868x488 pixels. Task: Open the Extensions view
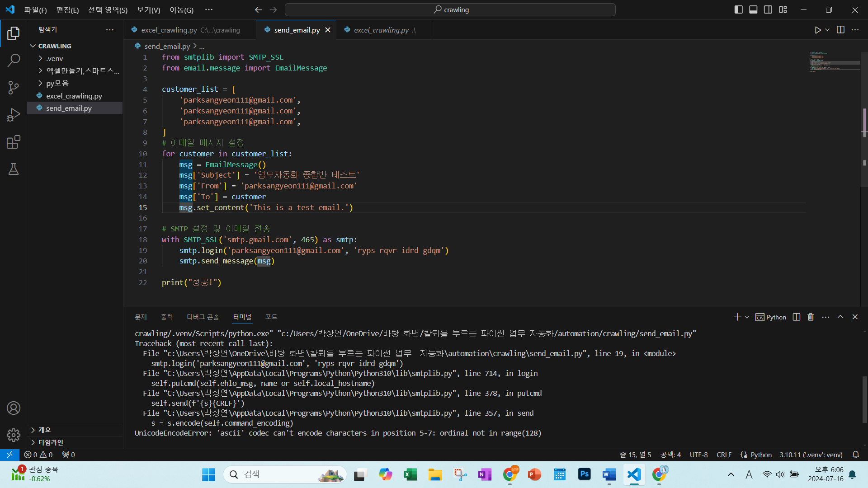(x=14, y=142)
